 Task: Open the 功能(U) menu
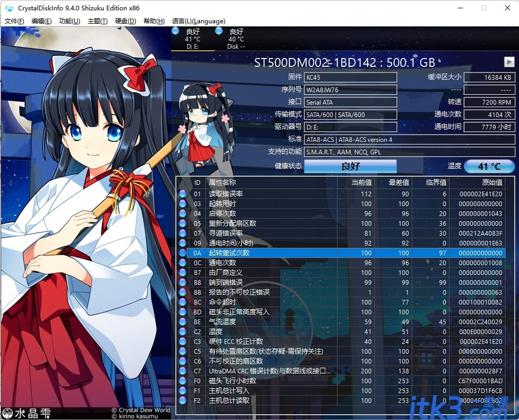69,21
